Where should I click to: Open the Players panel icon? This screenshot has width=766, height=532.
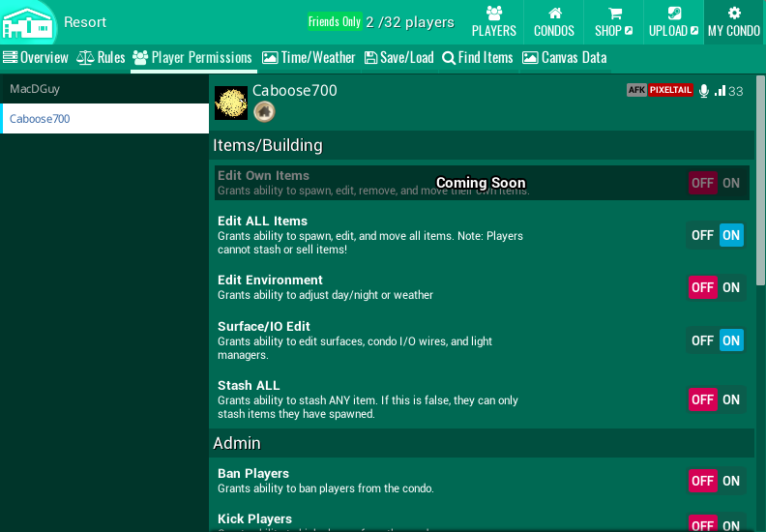493,14
